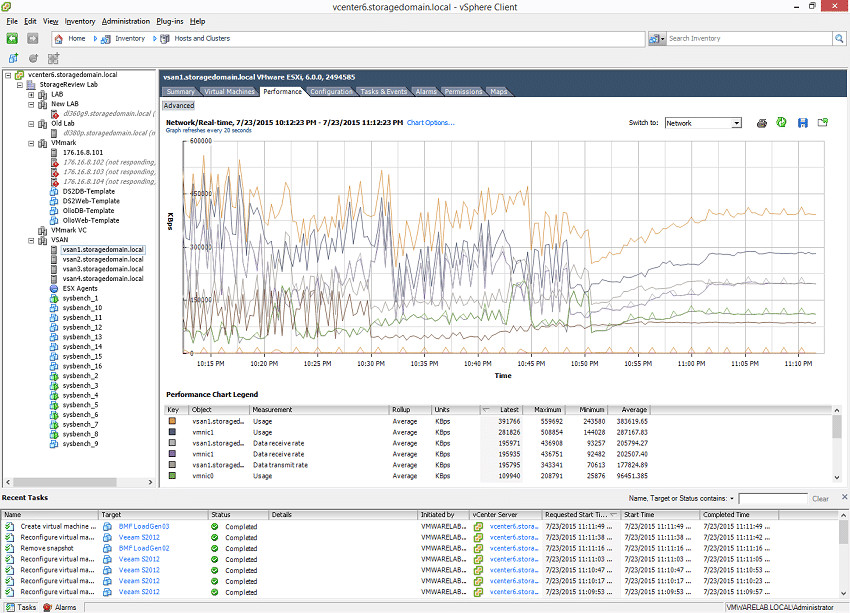Click the magnifier Search Inventory icon
The image size is (850, 613).
point(839,38)
